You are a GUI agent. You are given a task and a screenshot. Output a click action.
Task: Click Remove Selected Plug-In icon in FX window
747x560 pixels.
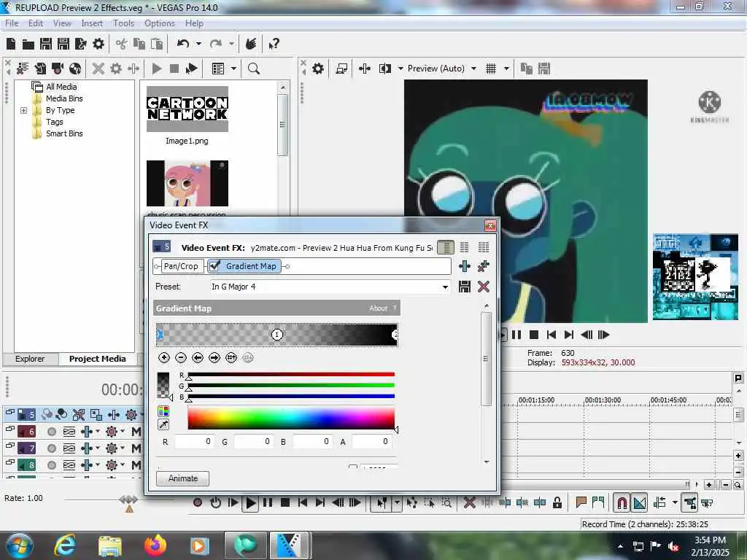point(483,266)
